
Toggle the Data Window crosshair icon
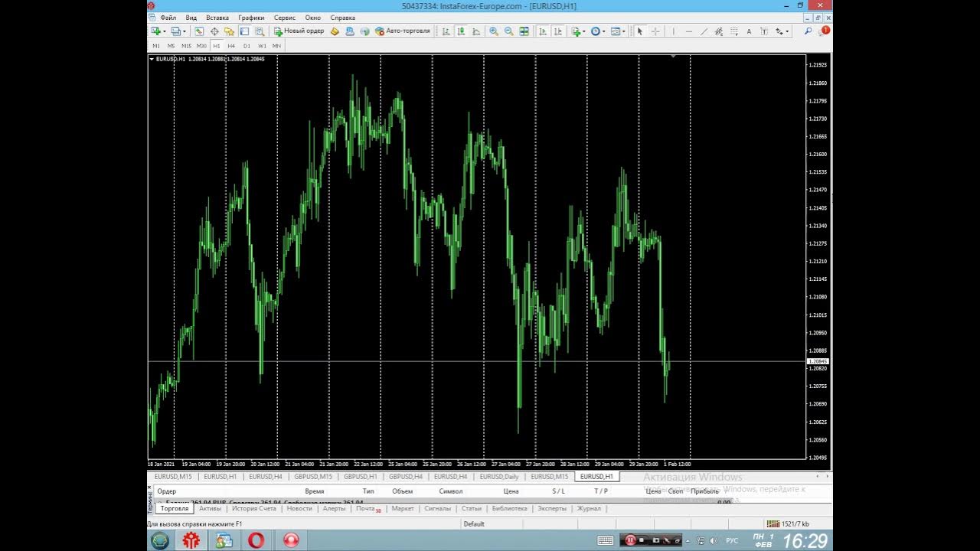coord(214,31)
